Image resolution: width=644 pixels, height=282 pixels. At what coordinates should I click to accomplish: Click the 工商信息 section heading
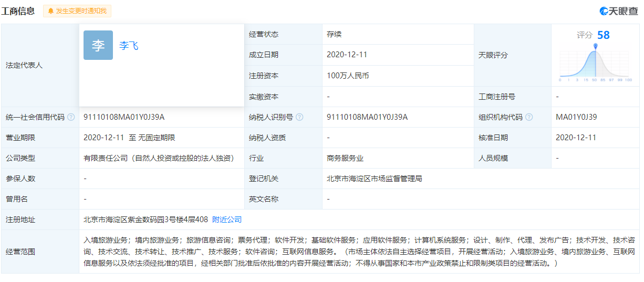18,11
